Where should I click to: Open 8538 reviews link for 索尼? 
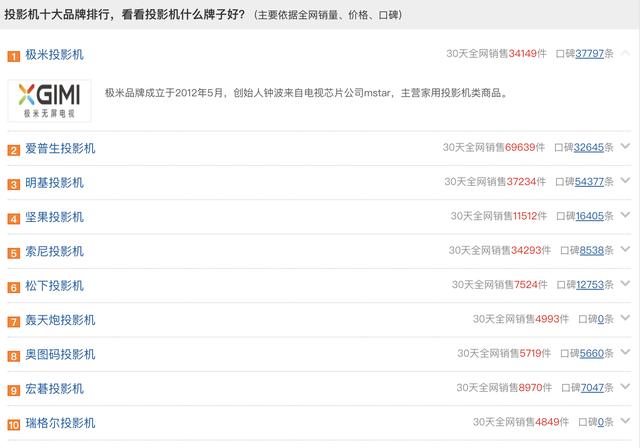pos(591,250)
